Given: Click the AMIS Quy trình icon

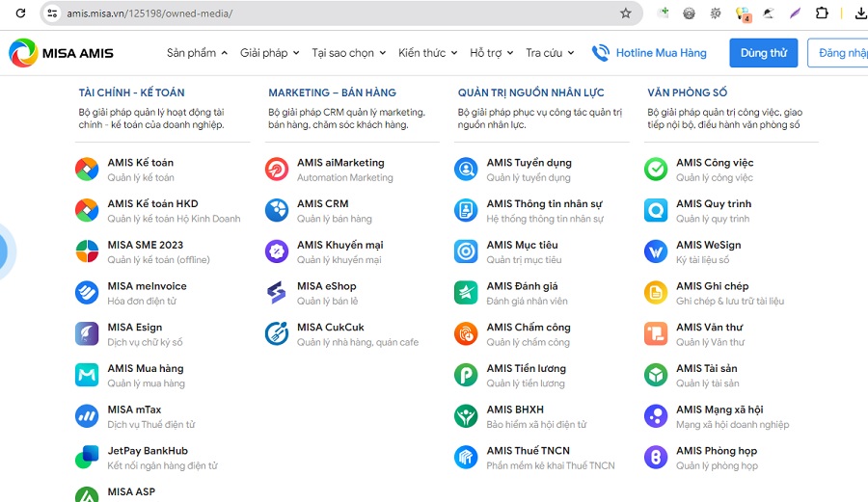Looking at the screenshot, I should click(656, 210).
